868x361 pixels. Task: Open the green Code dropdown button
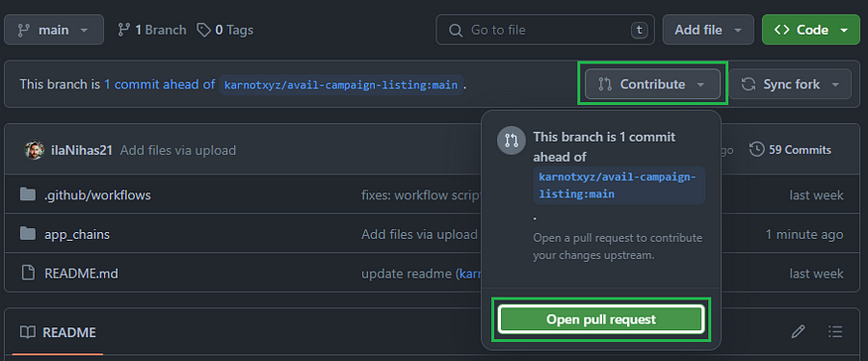point(810,30)
